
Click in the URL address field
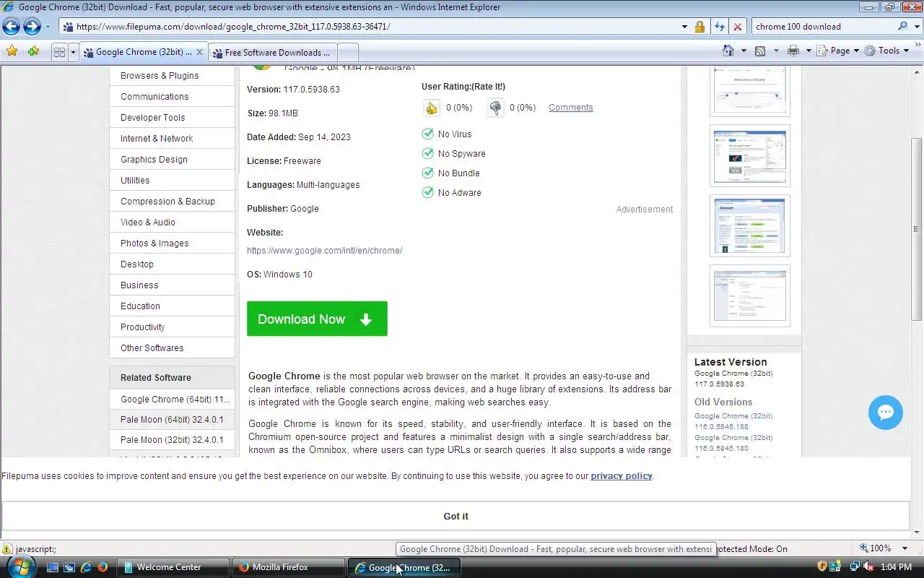click(375, 27)
